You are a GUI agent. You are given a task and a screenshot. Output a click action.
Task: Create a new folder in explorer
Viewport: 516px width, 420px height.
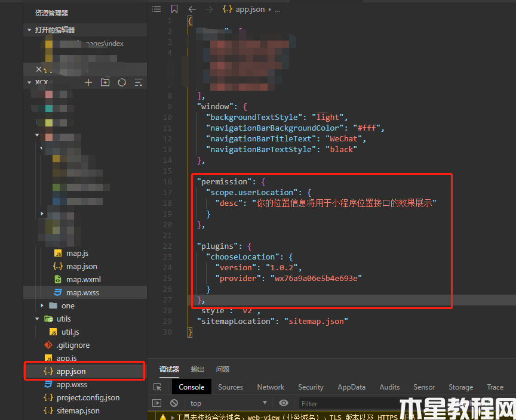pos(105,82)
